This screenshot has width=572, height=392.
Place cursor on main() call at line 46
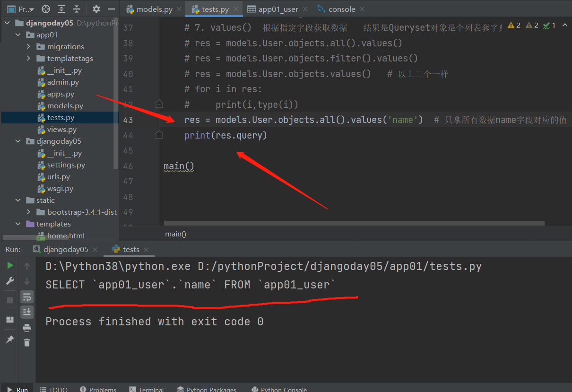coord(179,166)
